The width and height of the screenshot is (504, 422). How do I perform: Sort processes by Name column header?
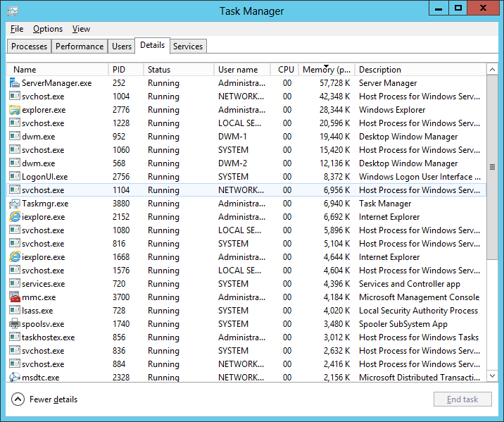tap(57, 70)
